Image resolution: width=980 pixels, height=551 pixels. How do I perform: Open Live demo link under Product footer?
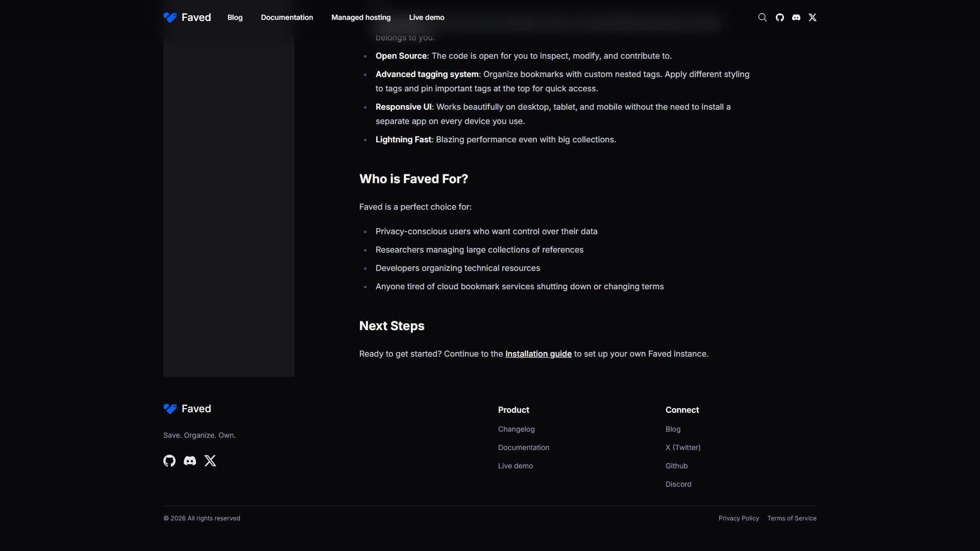click(x=515, y=466)
